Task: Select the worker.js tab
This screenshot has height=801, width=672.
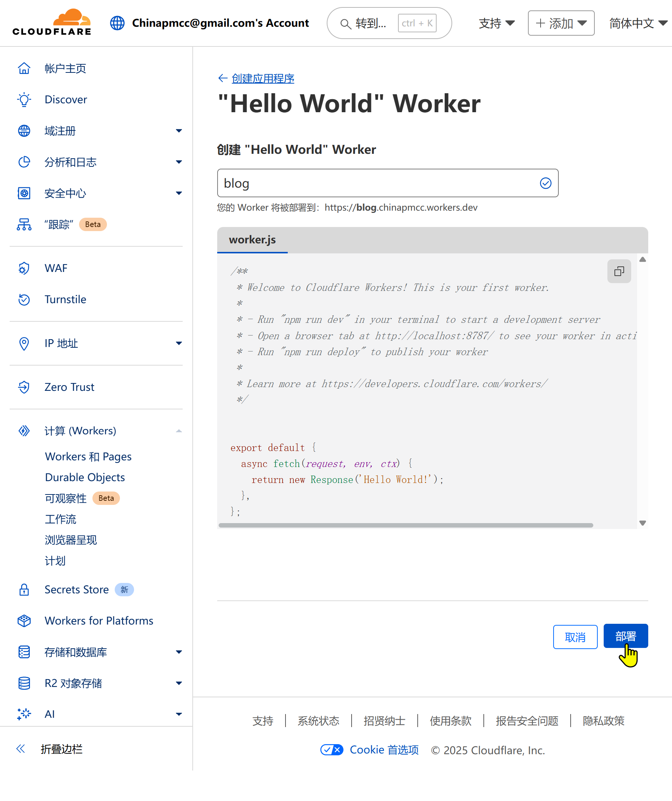Action: [252, 240]
